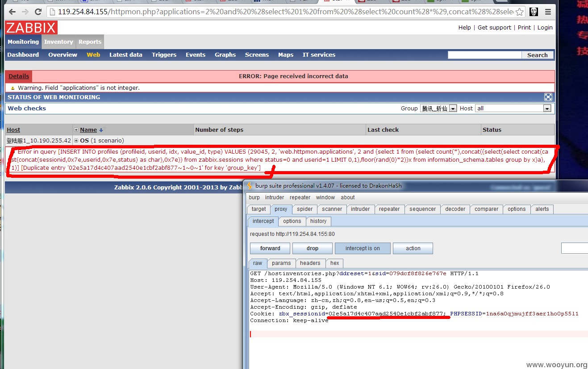Viewport: 588px width, 369px height.
Task: Click the warning triangle icon beside the applications warning
Action: coord(13,88)
